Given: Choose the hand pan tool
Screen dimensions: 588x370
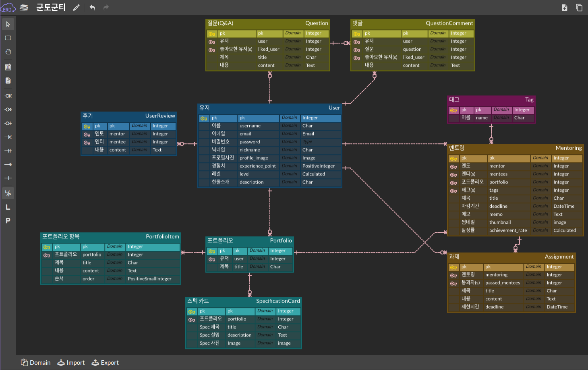Looking at the screenshot, I should (8, 52).
